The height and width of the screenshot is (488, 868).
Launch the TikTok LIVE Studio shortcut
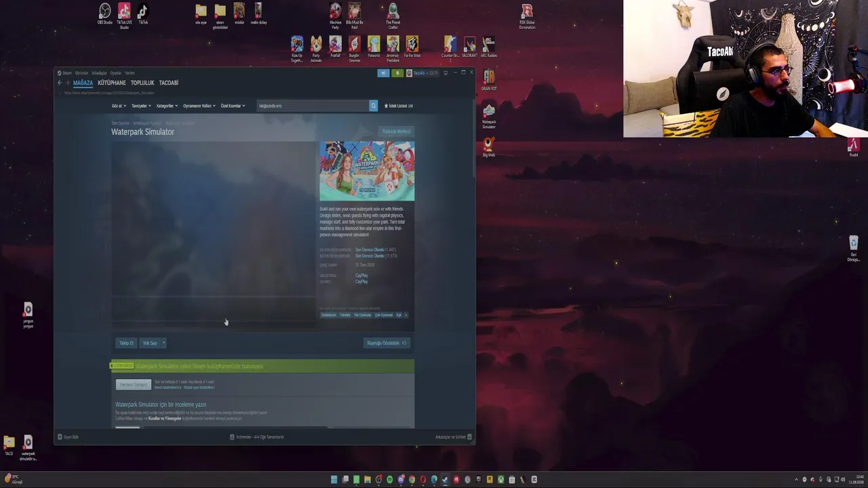click(x=124, y=15)
